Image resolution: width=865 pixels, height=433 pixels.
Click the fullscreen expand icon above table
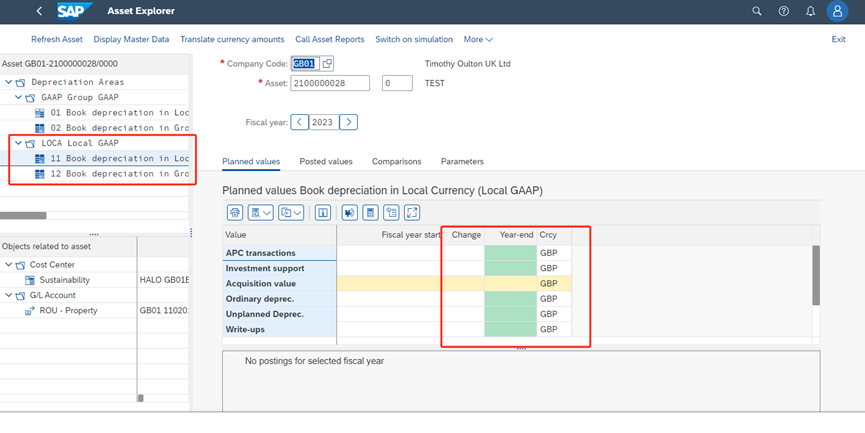(x=412, y=212)
